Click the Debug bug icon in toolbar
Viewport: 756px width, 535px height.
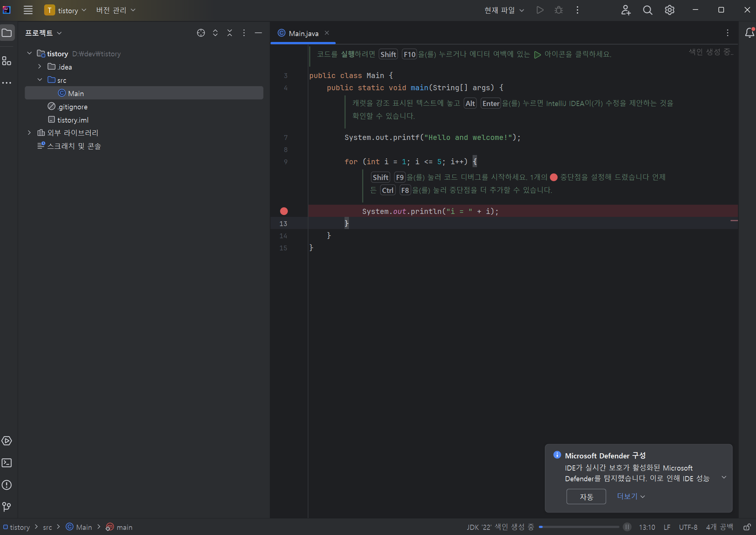tap(558, 10)
